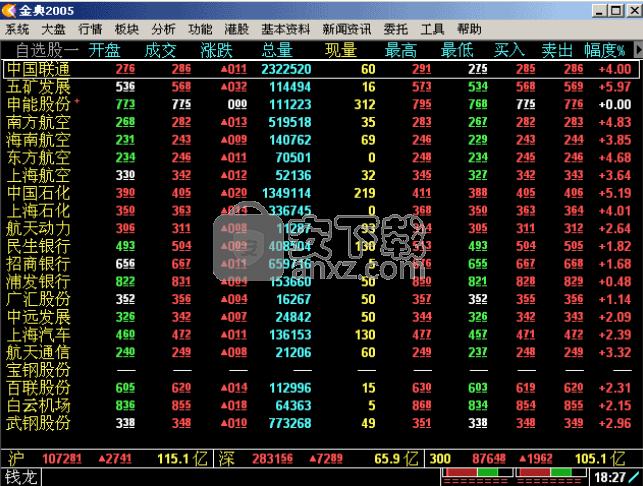Sort by the 总量 column header
The image size is (643, 486).
tap(277, 50)
